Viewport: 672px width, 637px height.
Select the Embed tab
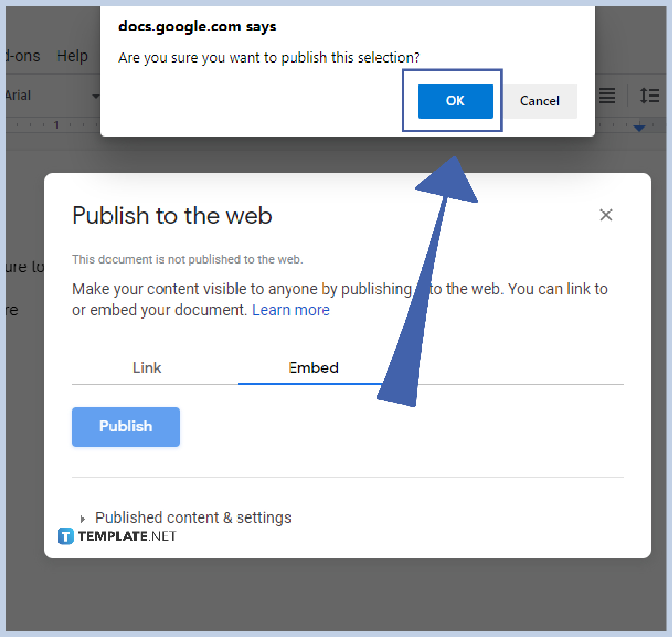coord(314,367)
